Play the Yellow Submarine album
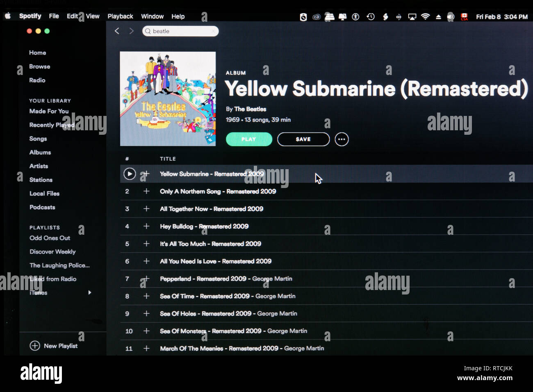Image resolution: width=533 pixels, height=392 pixels. point(249,139)
